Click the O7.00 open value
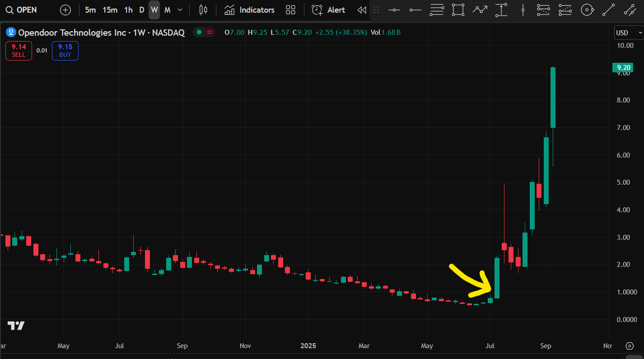Image resolution: width=644 pixels, height=359 pixels. coord(235,33)
